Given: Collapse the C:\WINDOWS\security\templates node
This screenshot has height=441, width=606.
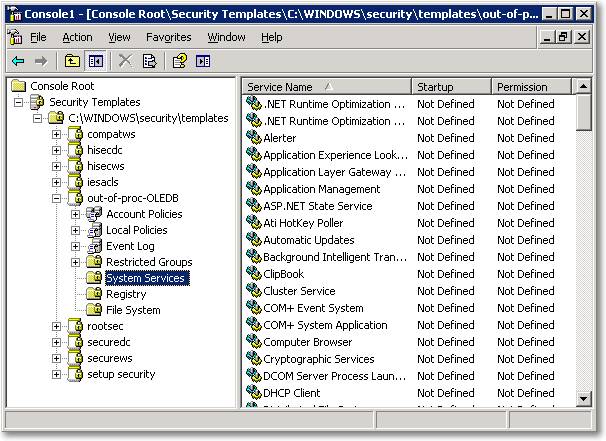Looking at the screenshot, I should 37,118.
